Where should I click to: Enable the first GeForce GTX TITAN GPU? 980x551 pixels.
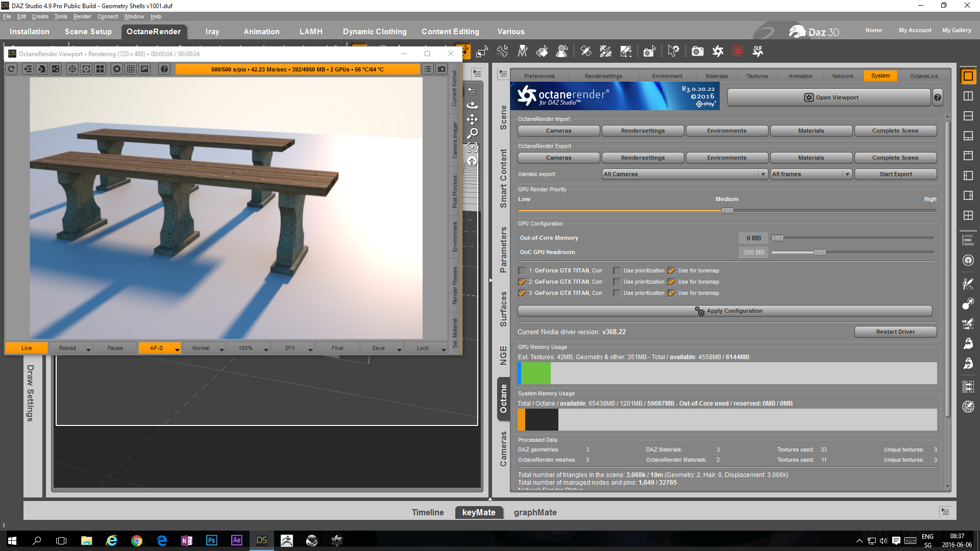tap(522, 271)
